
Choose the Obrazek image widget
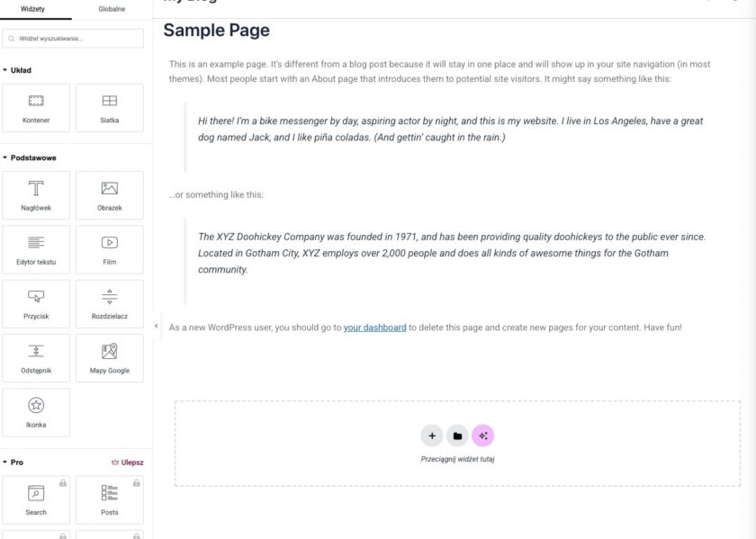click(x=109, y=195)
